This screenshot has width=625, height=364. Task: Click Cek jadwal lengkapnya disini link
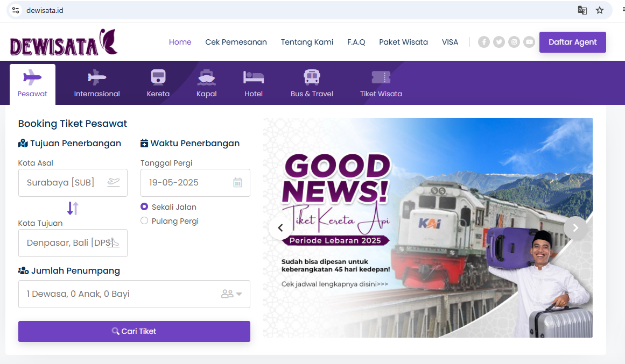334,284
